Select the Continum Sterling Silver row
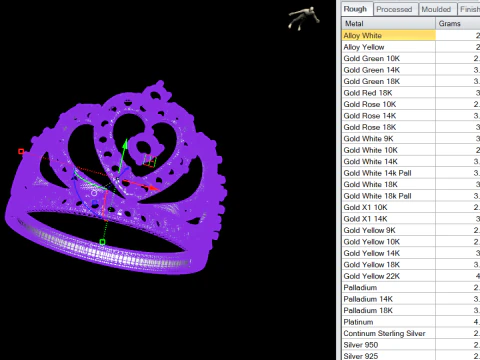Screen dimensions: 480x360 pyautogui.click(x=411, y=333)
